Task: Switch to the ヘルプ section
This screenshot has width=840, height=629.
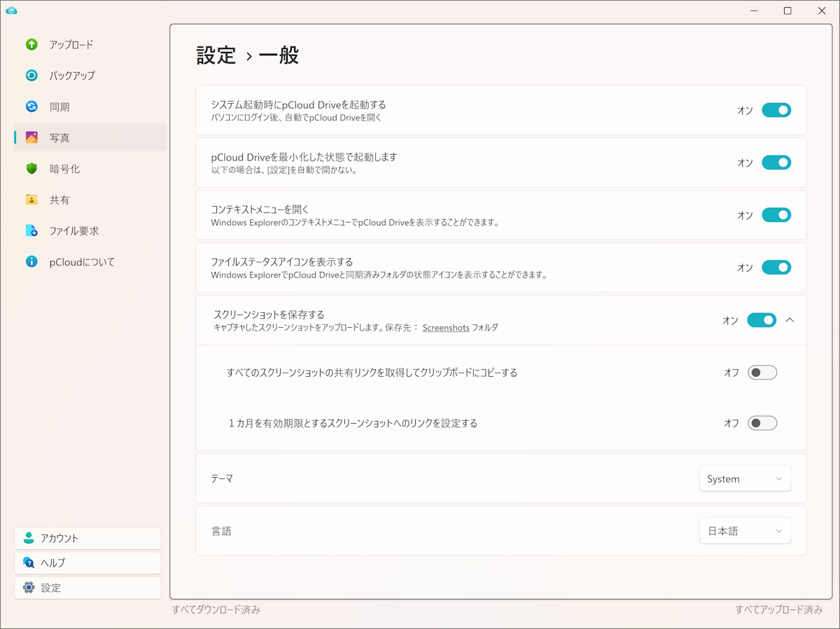Action: click(87, 562)
